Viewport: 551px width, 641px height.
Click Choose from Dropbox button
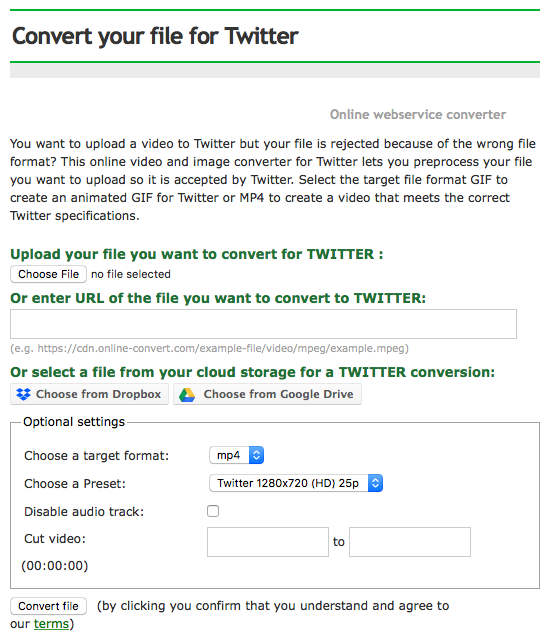(89, 394)
